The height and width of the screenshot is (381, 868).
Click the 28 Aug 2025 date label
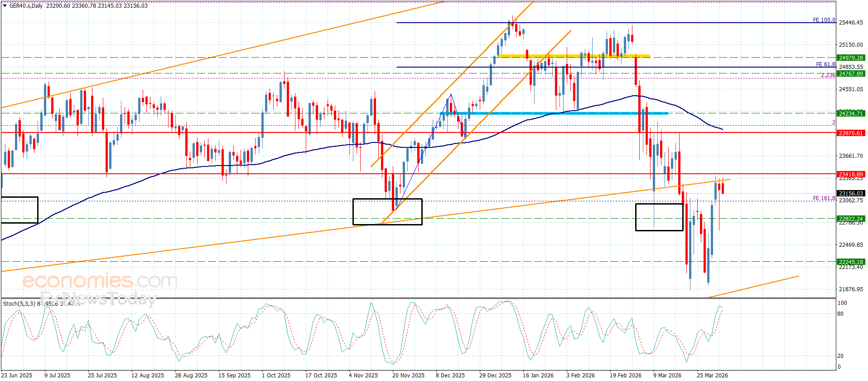point(191,375)
